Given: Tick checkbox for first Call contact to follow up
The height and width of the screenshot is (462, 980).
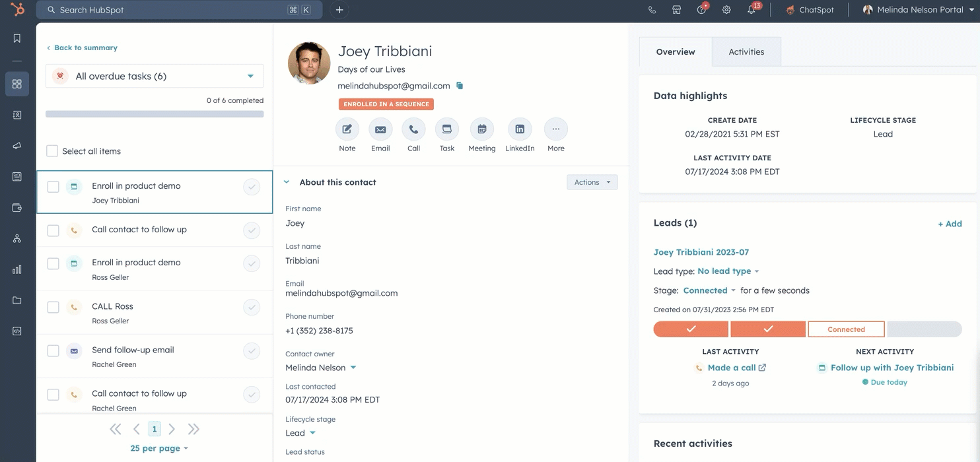Looking at the screenshot, I should tap(53, 230).
